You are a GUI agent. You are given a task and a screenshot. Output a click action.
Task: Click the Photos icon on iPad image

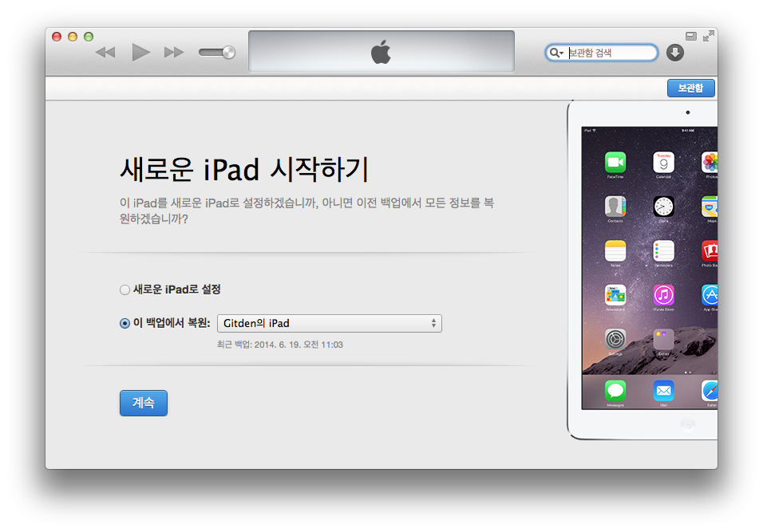click(710, 162)
